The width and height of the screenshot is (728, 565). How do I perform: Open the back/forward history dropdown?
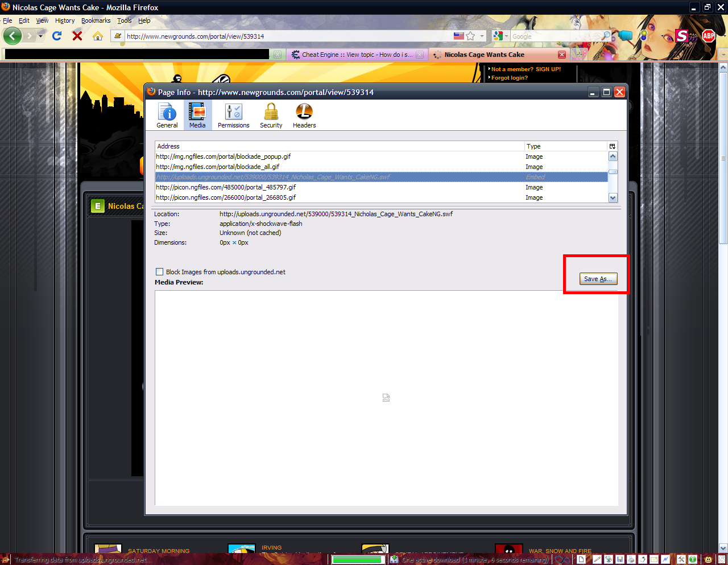pyautogui.click(x=40, y=36)
